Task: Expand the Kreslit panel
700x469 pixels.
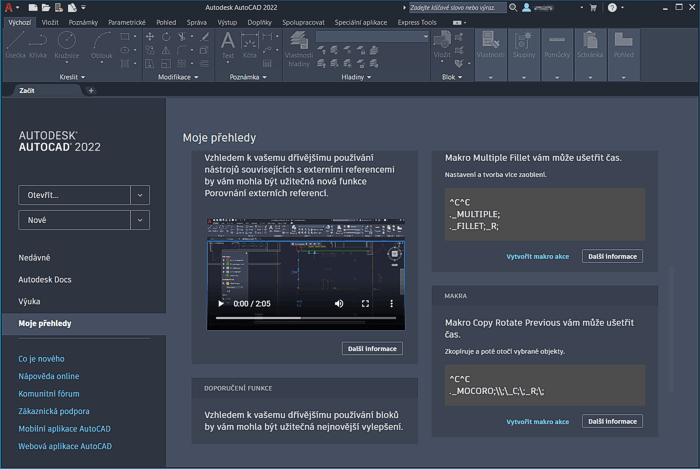Action: (x=72, y=77)
